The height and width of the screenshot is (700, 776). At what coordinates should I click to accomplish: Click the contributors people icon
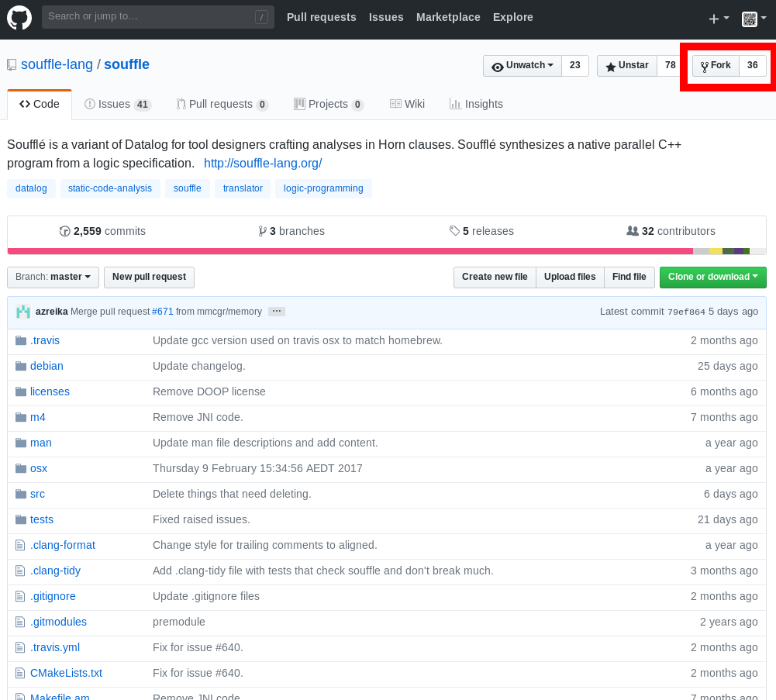(x=633, y=231)
